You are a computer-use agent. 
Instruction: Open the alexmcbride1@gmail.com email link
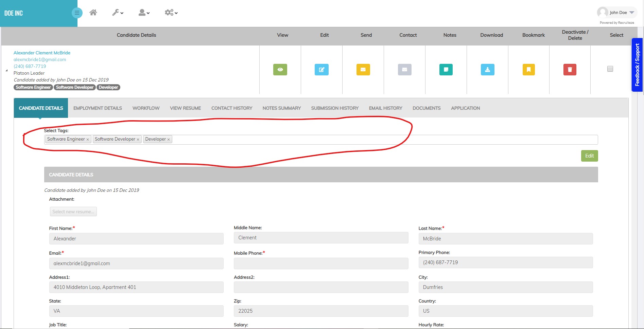39,59
